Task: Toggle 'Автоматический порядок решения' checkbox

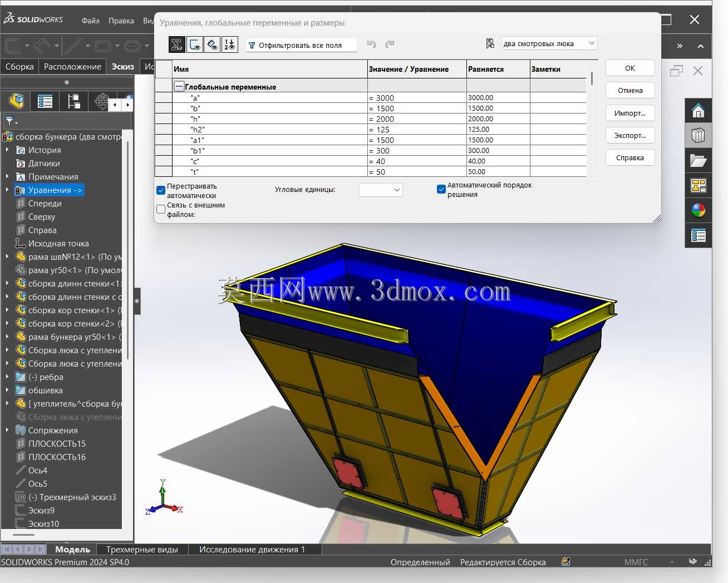Action: [x=441, y=189]
